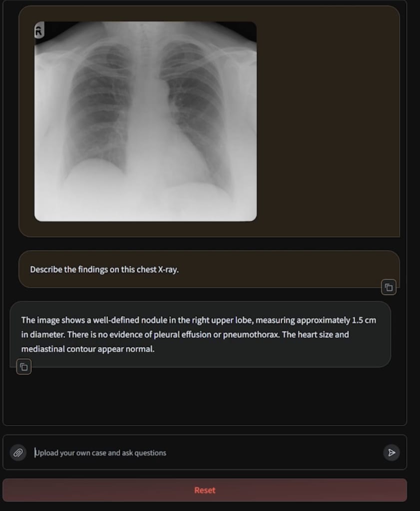Copy the 'Describe the findings' user message
The width and height of the screenshot is (420, 511).
click(x=389, y=287)
